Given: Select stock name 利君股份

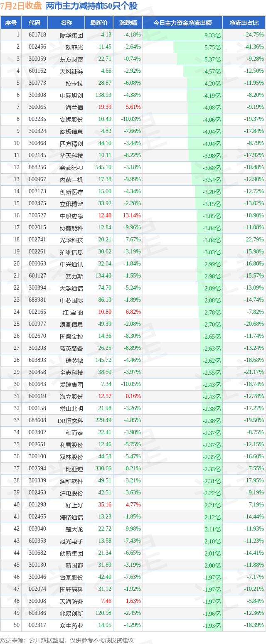Looking at the screenshot, I should tap(71, 445).
